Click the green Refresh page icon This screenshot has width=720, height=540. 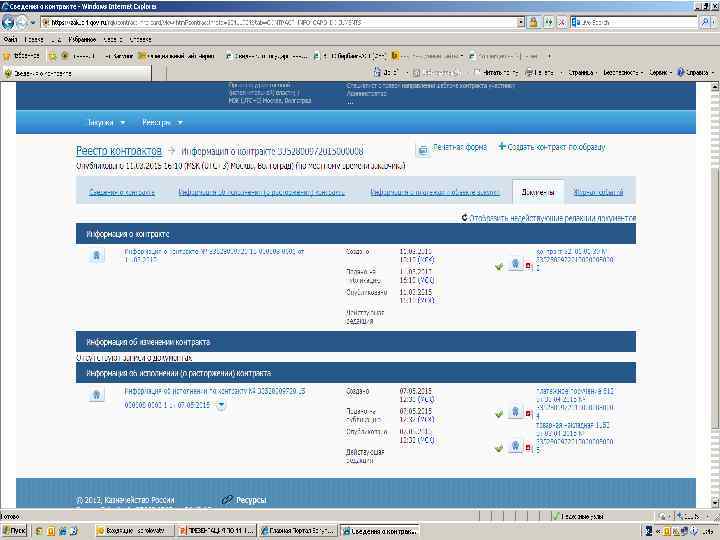[x=548, y=22]
